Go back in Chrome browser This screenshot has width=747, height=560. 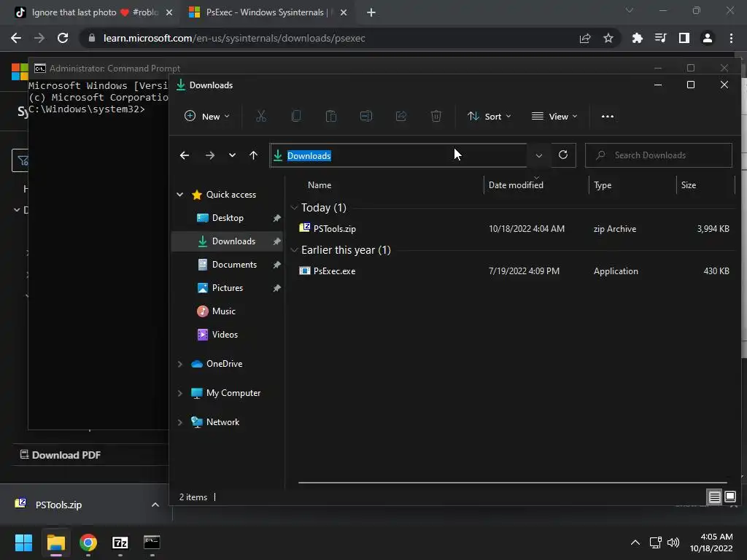click(x=16, y=38)
